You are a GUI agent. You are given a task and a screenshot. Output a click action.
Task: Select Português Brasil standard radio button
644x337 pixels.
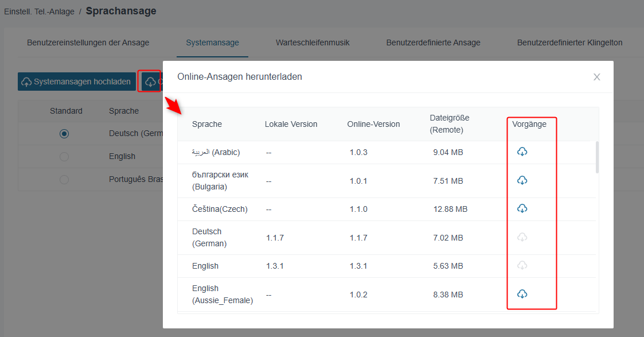coord(64,180)
